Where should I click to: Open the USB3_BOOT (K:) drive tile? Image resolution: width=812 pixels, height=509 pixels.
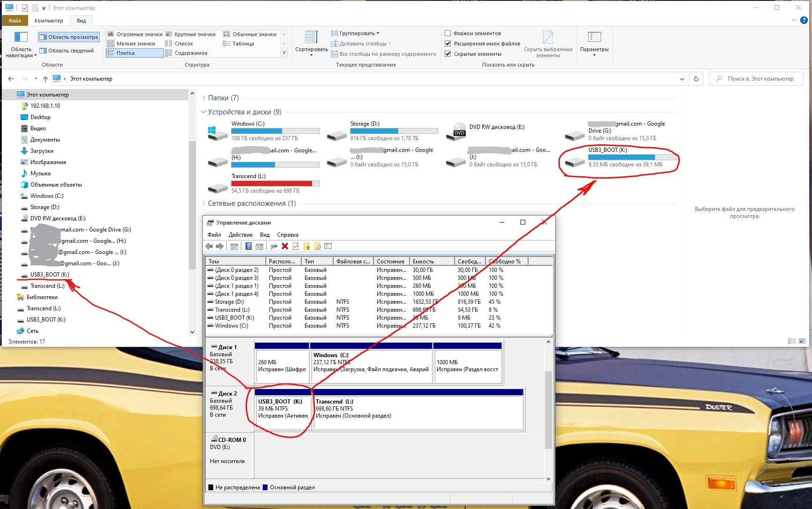(621, 157)
